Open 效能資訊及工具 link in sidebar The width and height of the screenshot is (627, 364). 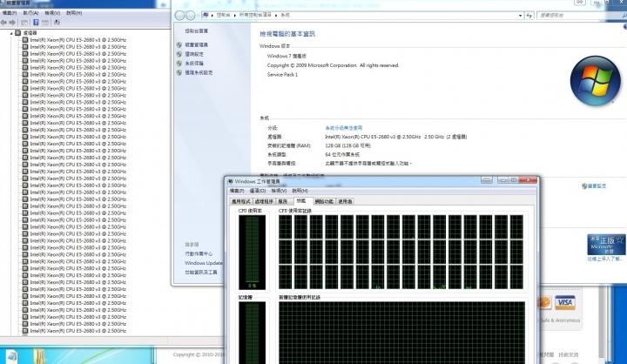pos(201,273)
